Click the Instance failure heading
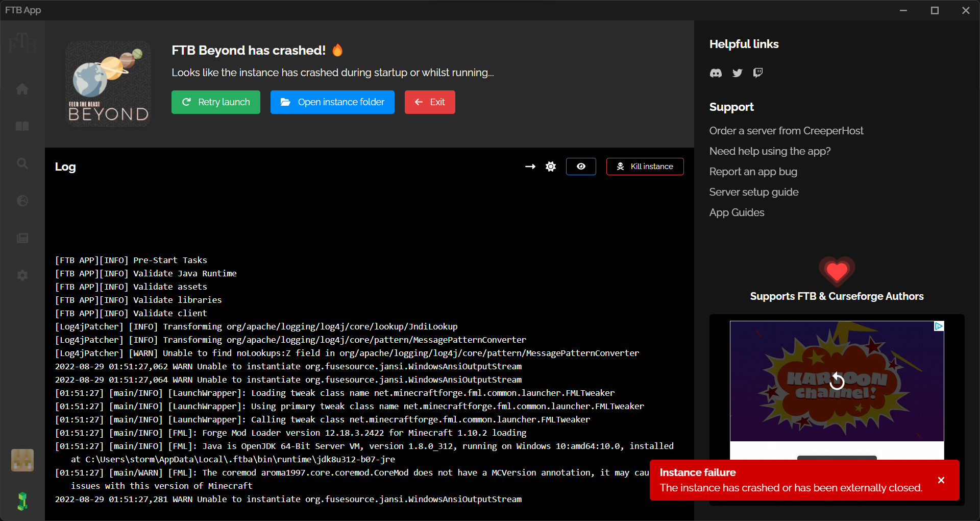980x521 pixels. click(697, 472)
